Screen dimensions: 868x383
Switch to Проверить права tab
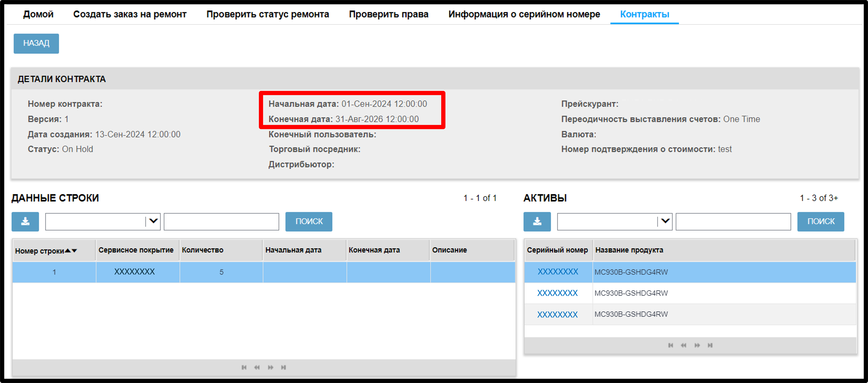(389, 14)
